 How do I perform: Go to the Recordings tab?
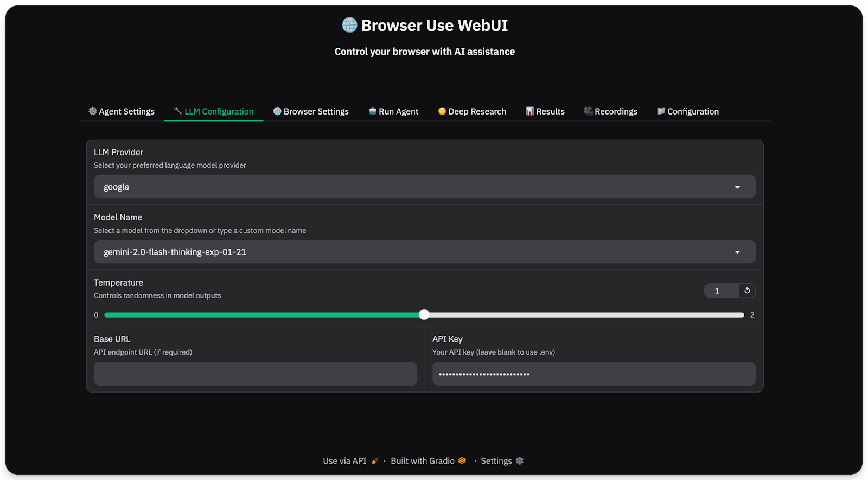[x=611, y=111]
